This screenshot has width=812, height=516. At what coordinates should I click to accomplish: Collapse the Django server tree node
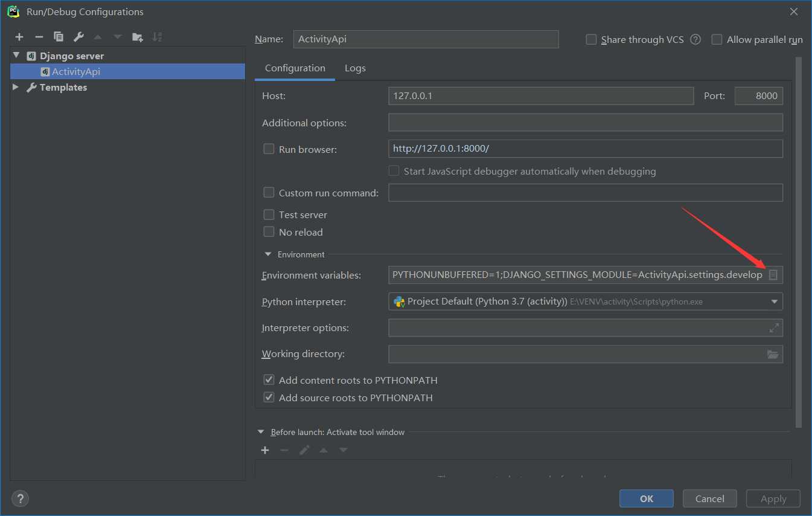(x=16, y=56)
